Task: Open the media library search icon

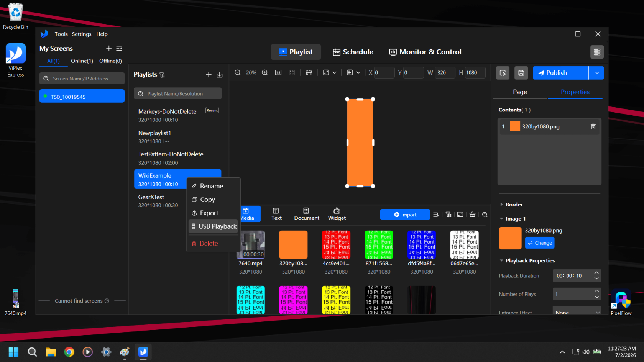Action: (x=485, y=215)
